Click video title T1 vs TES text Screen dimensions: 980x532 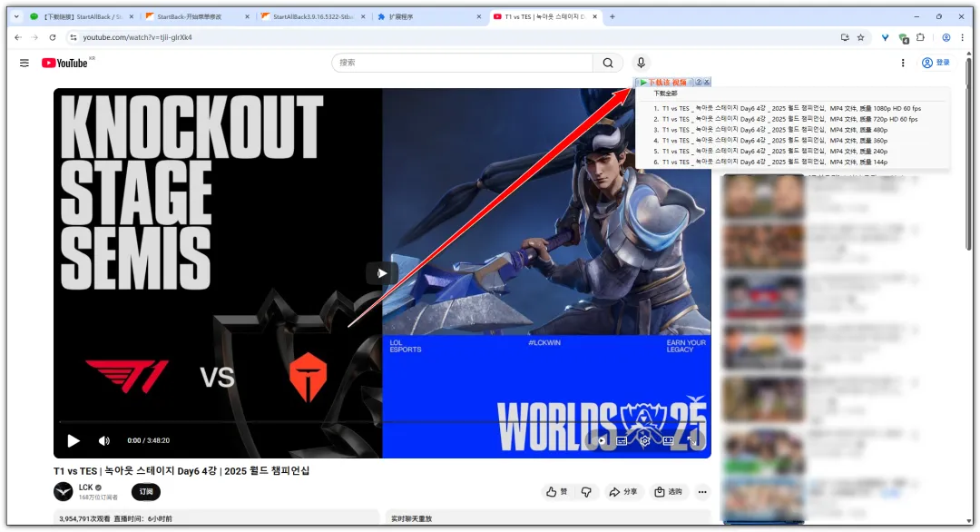(x=181, y=471)
